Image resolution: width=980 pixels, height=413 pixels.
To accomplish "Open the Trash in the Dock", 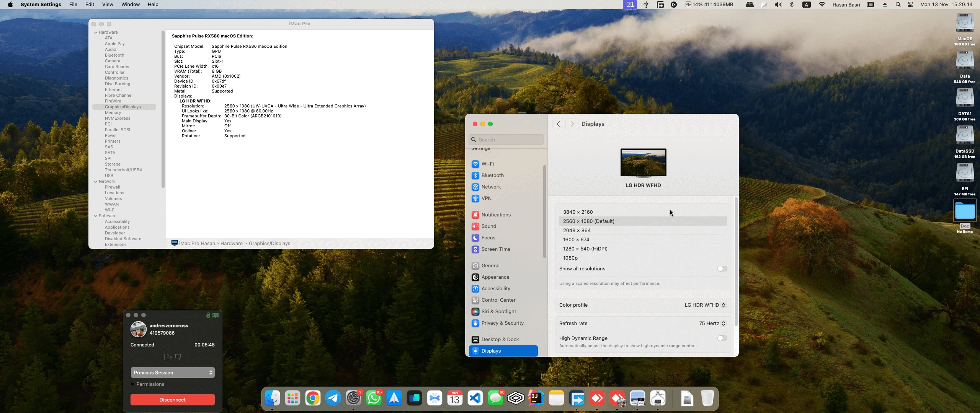I will (x=707, y=398).
